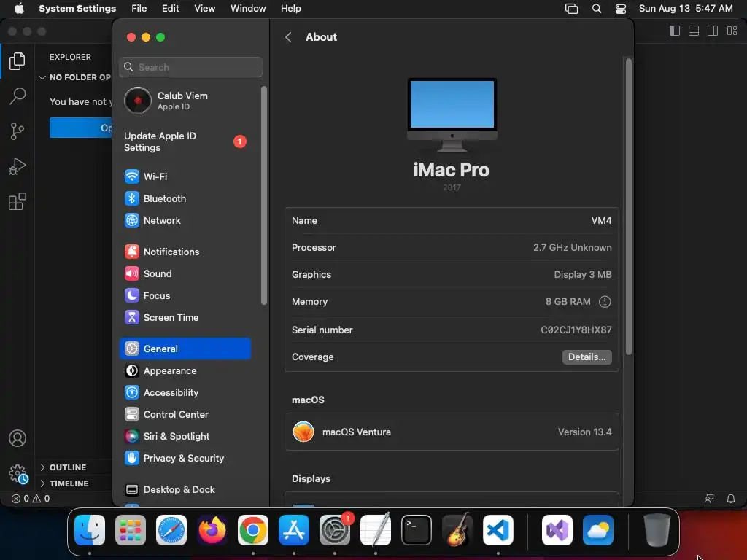Open the File menu
The width and height of the screenshot is (747, 560).
pyautogui.click(x=139, y=9)
